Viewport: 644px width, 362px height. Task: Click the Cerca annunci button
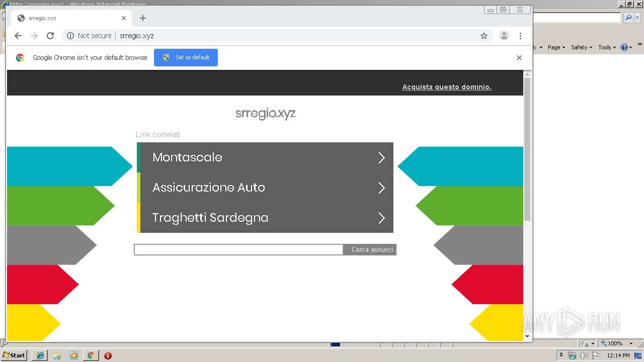[x=370, y=250]
